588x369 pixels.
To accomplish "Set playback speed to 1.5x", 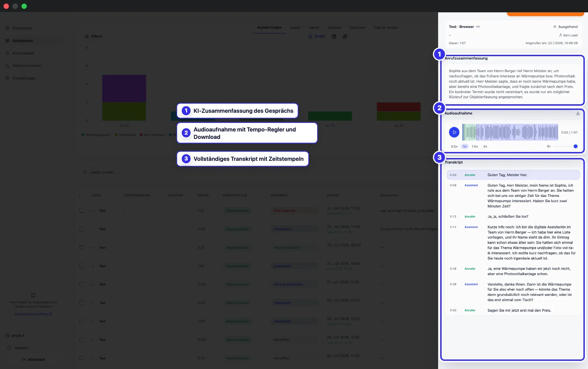I will (475, 146).
